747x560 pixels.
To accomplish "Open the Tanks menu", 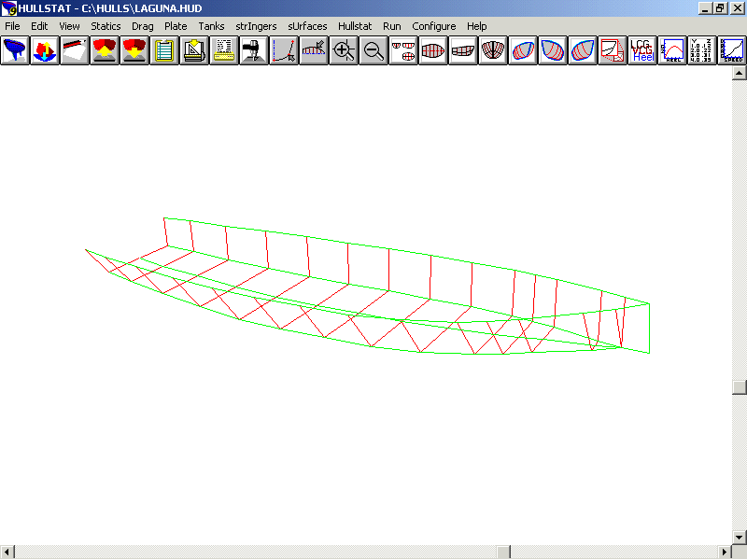I will pos(211,26).
